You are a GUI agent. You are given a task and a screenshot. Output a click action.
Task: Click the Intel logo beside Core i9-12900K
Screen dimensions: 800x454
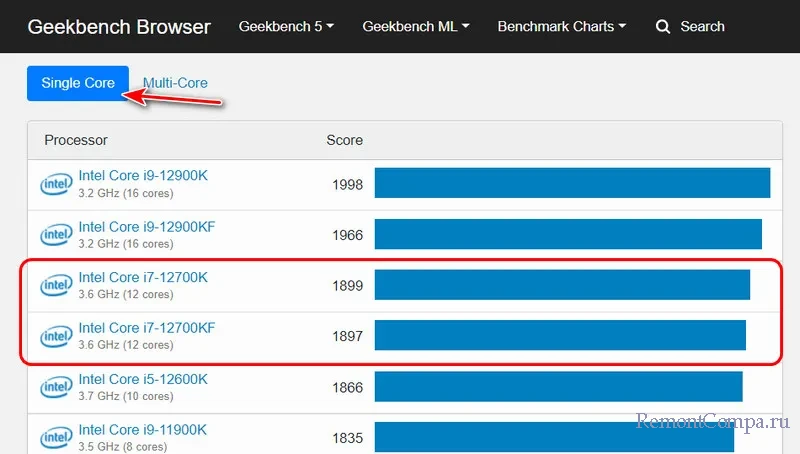[x=55, y=184]
